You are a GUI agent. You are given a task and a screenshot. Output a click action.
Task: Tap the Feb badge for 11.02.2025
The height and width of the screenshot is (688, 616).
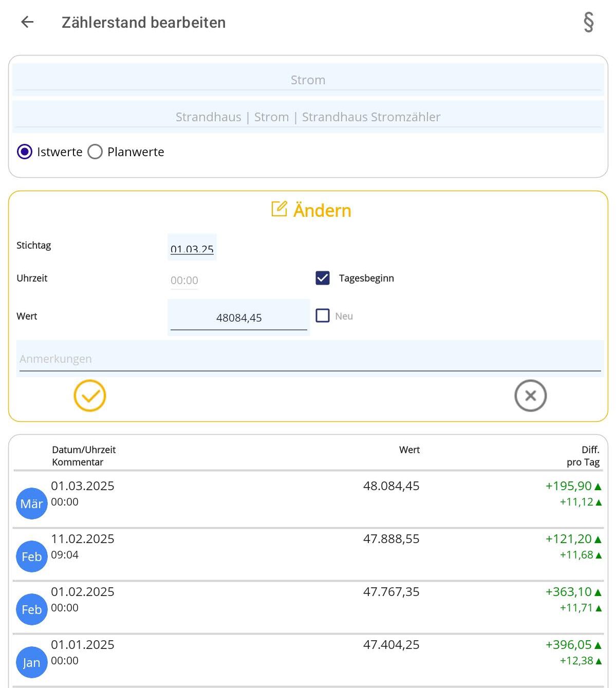pos(31,556)
